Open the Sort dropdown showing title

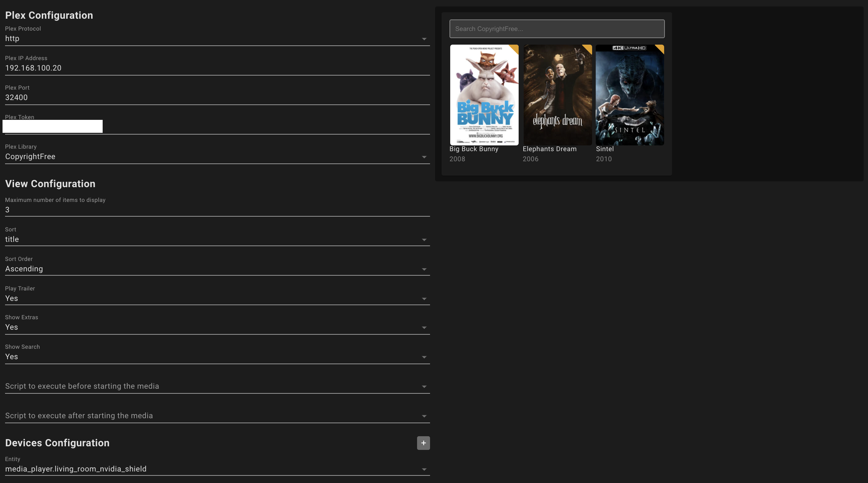pyautogui.click(x=218, y=236)
